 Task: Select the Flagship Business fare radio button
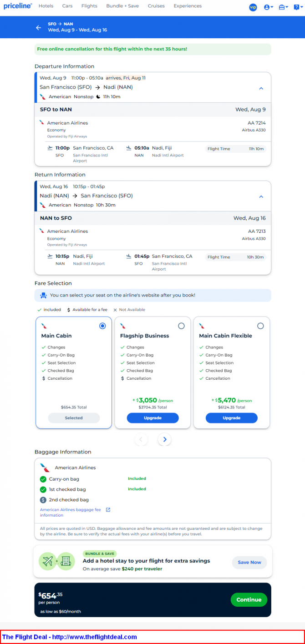[181, 326]
